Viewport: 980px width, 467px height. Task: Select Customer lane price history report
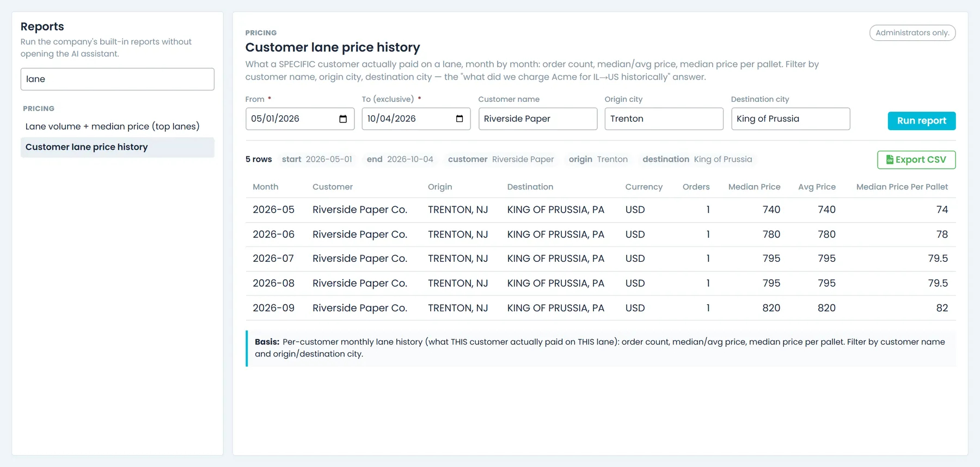[117, 147]
